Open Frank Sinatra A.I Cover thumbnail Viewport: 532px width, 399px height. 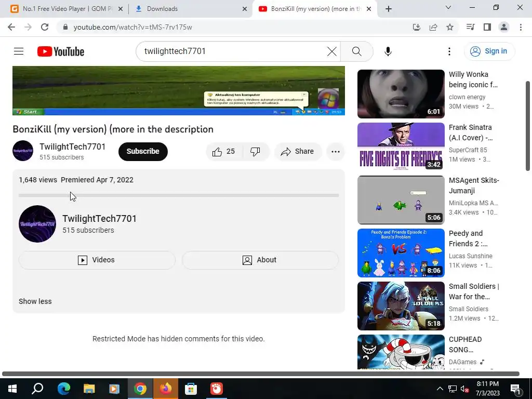click(x=401, y=147)
